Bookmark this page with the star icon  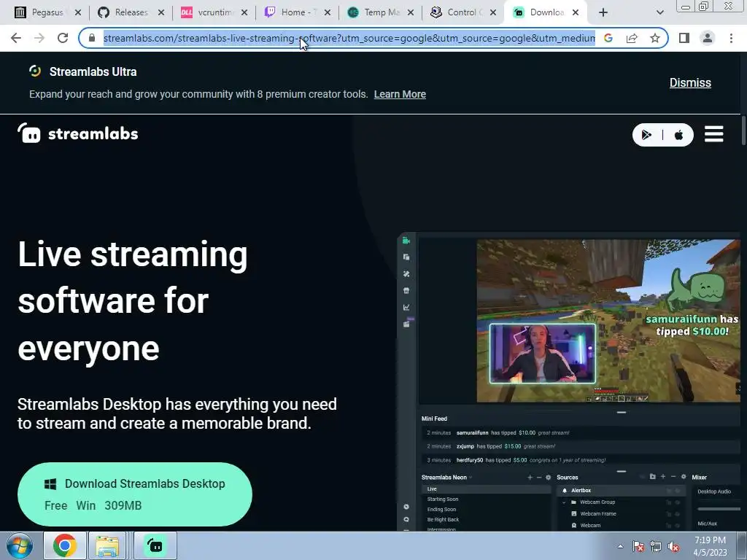coord(655,38)
